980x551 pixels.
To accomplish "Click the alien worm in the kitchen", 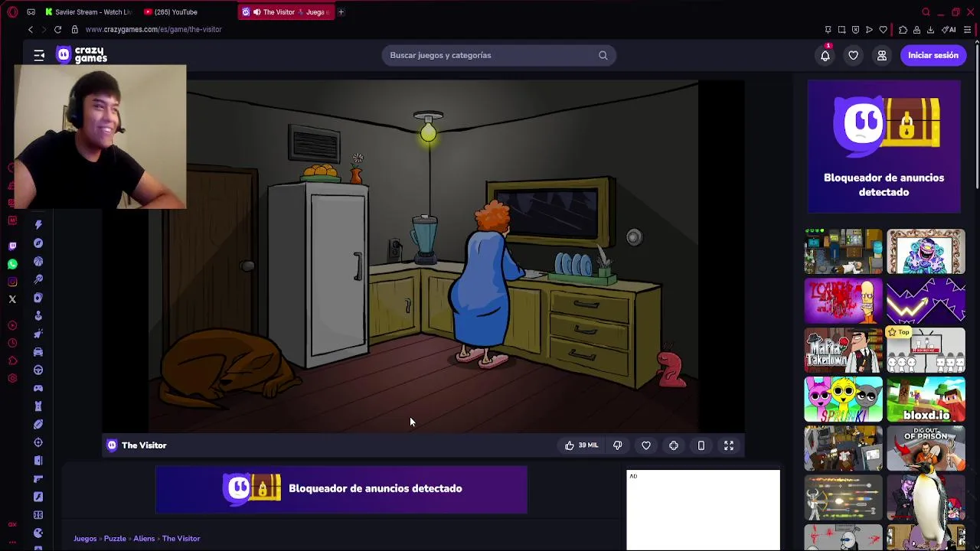I will 670,369.
